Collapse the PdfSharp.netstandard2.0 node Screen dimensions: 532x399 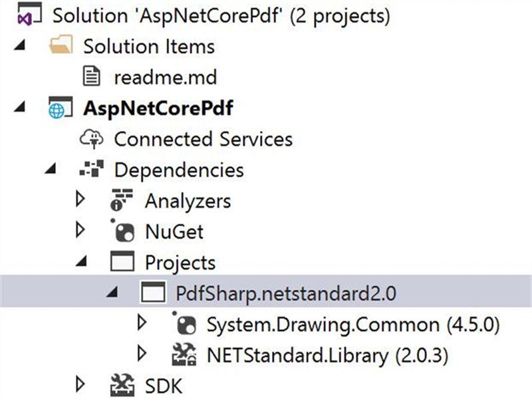tap(112, 293)
